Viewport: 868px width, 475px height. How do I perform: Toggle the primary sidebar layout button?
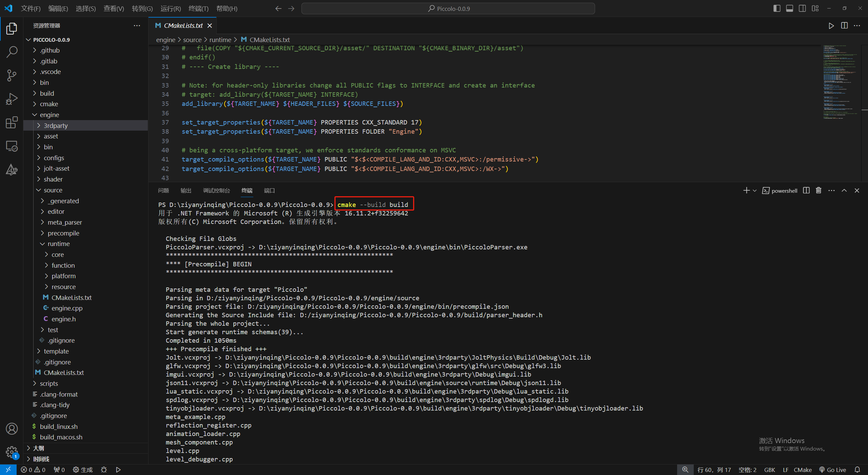[777, 8]
